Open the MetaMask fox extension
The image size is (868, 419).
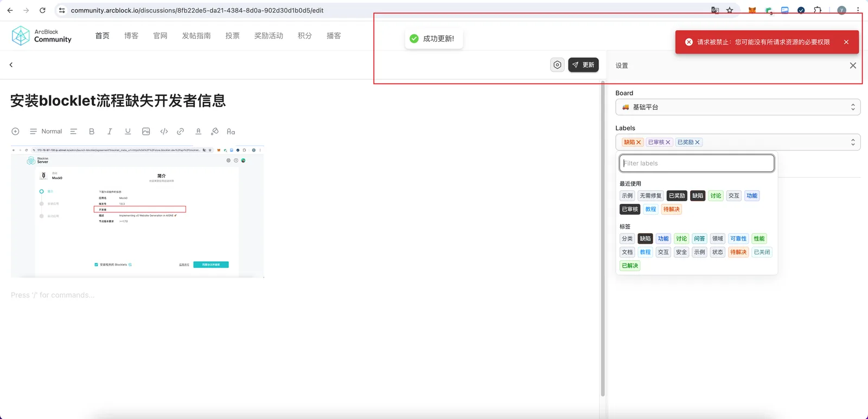(x=752, y=10)
